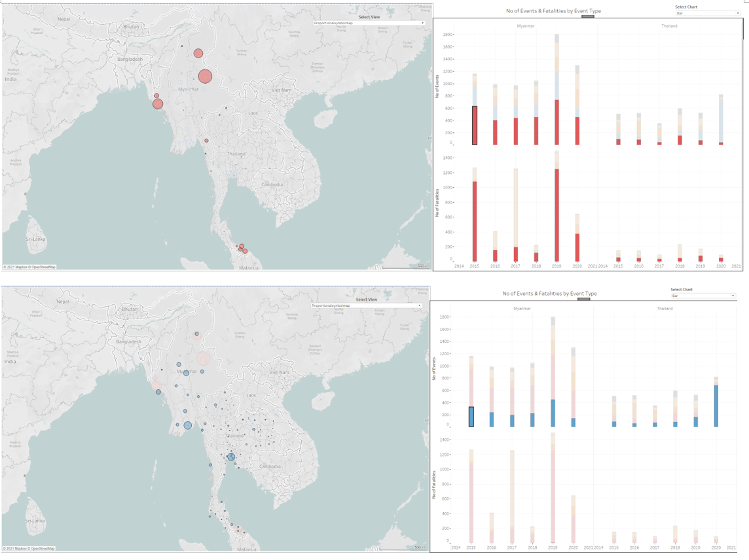The height and width of the screenshot is (560, 749).
Task: Click the gray handle above the top chart
Action: coord(587,16)
